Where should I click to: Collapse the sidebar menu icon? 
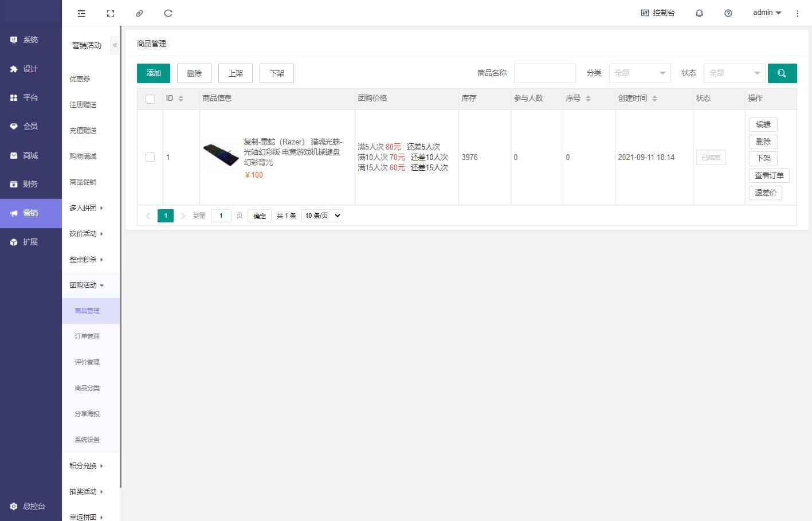tap(81, 13)
